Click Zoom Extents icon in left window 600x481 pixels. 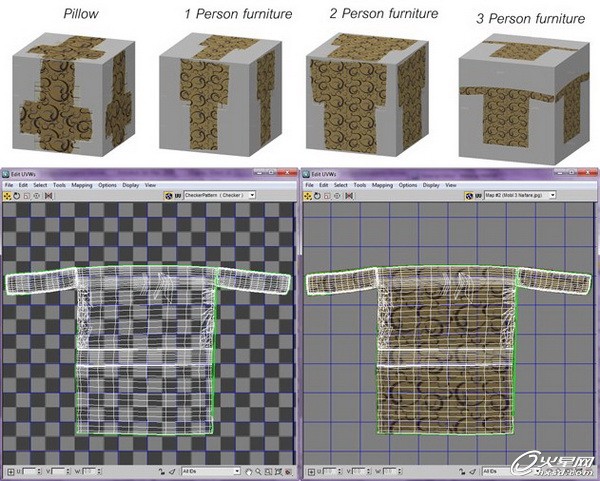278,471
